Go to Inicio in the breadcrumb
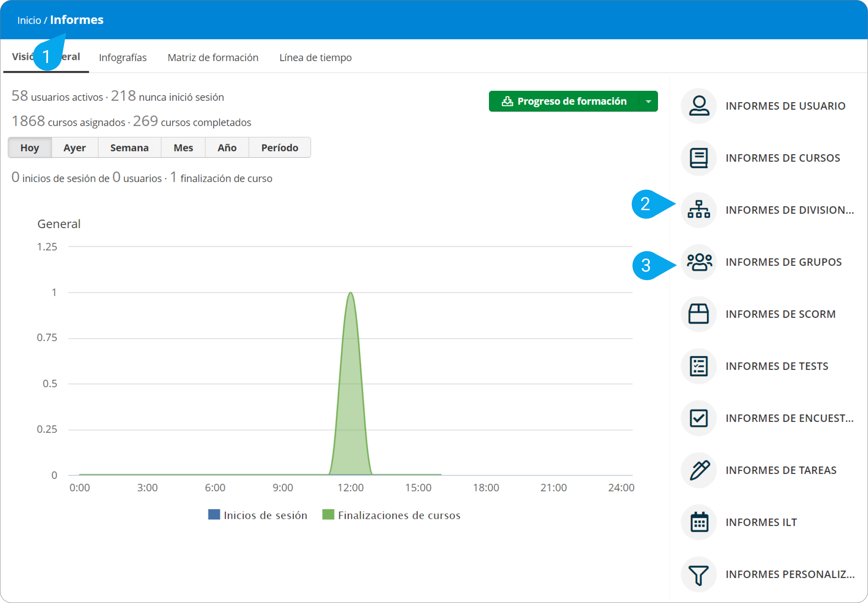Viewport: 868px width, 603px height. pyautogui.click(x=29, y=20)
